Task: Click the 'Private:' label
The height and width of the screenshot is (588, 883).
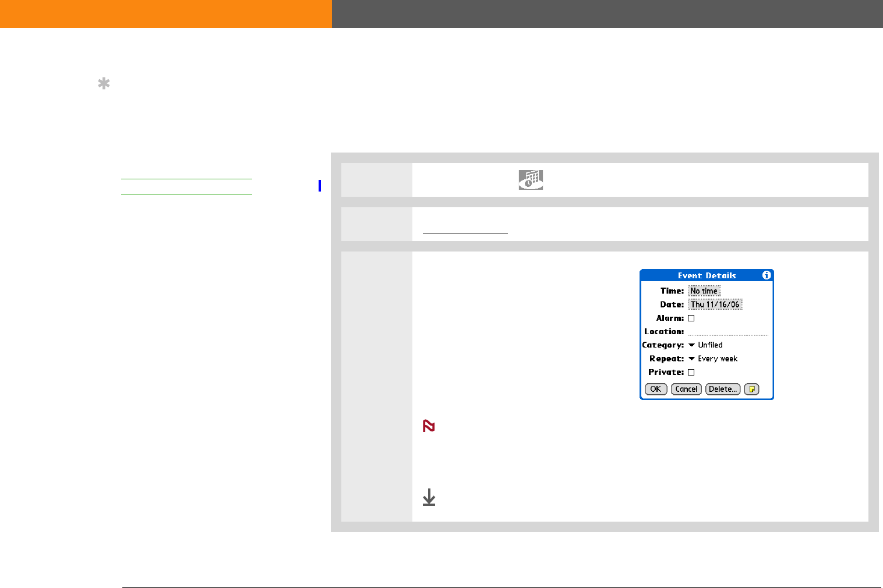Action: click(666, 373)
